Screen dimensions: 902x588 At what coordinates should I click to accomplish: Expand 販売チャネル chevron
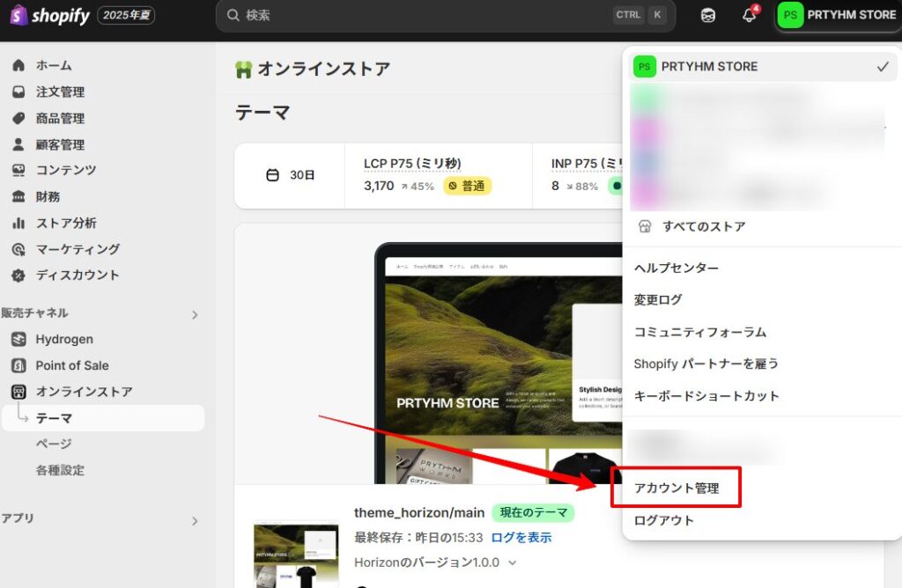pos(195,314)
